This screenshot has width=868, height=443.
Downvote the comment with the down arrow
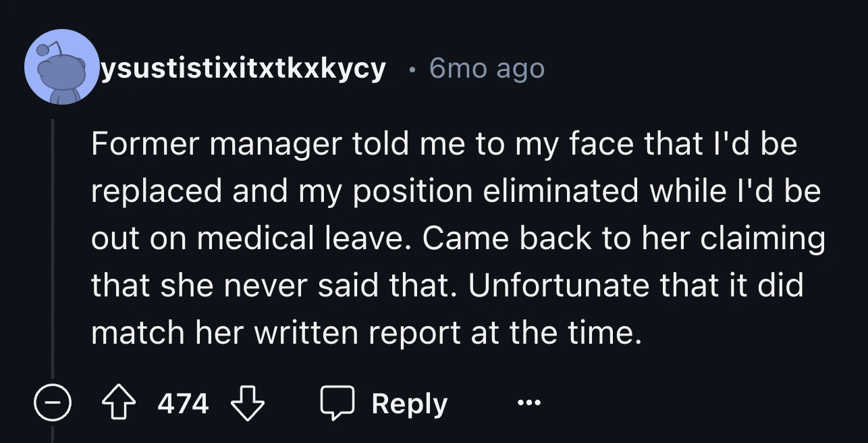coord(246,404)
